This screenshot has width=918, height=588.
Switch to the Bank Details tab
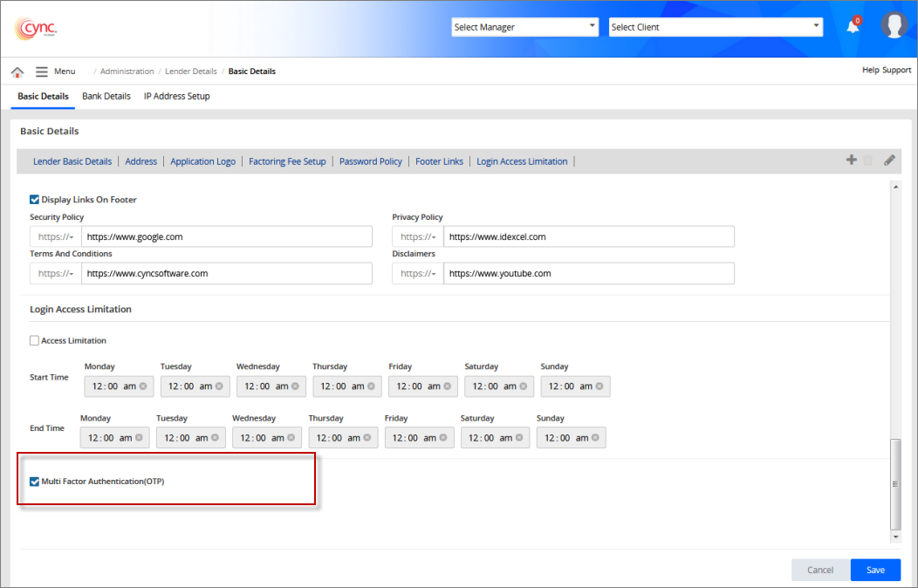point(106,96)
